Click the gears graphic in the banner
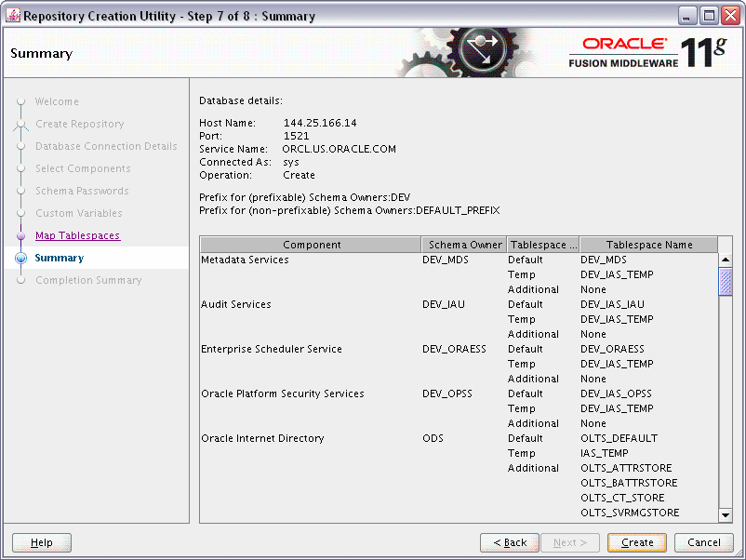 click(x=484, y=51)
